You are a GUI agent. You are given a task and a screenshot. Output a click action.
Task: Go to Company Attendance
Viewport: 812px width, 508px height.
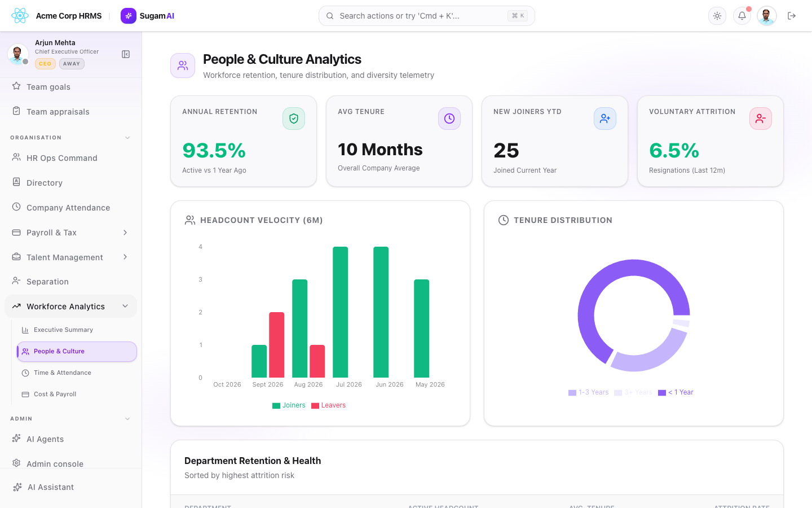[71, 208]
